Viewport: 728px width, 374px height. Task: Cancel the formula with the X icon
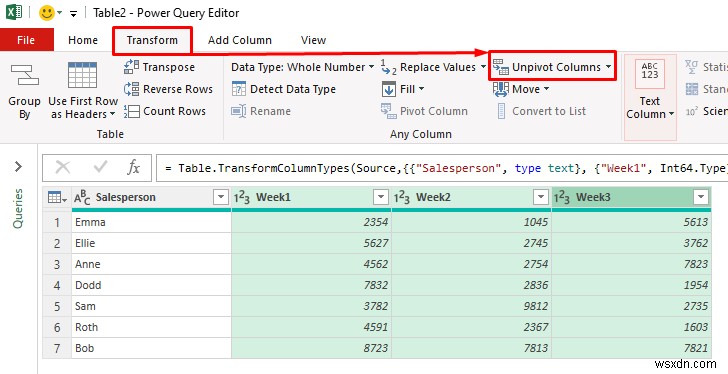pyautogui.click(x=63, y=167)
